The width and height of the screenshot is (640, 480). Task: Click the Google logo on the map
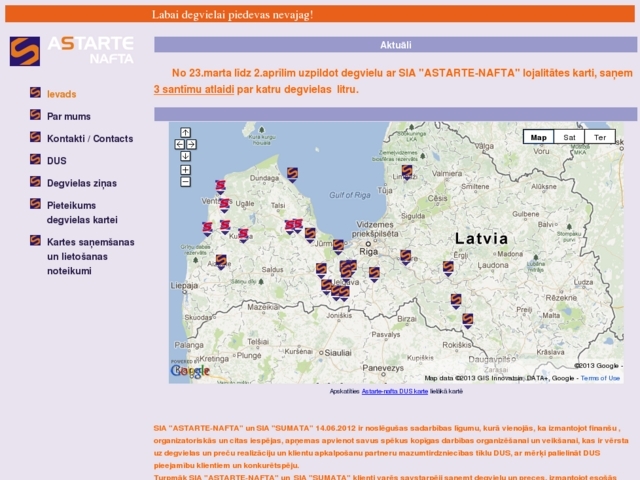click(x=190, y=371)
